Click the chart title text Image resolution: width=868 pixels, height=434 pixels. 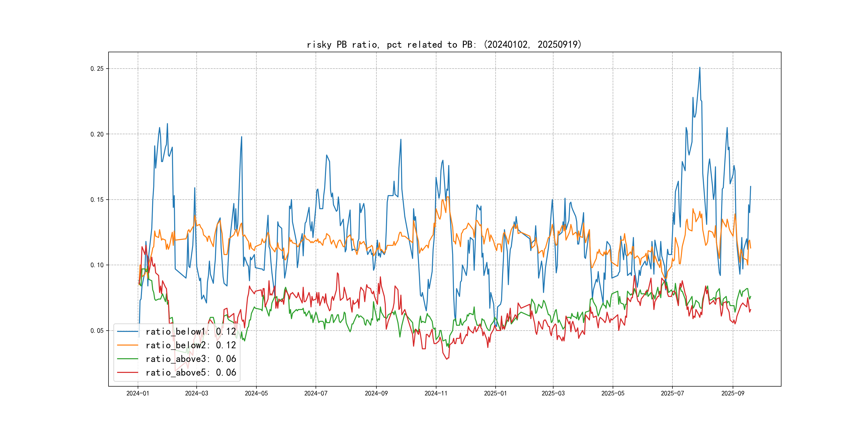click(444, 44)
